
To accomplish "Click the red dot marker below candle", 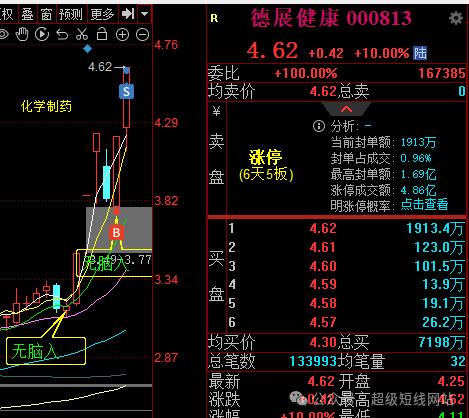I will (x=116, y=211).
